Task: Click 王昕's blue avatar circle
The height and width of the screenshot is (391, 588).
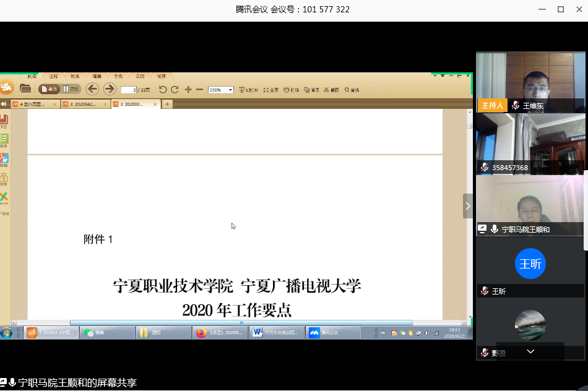Action: [530, 264]
